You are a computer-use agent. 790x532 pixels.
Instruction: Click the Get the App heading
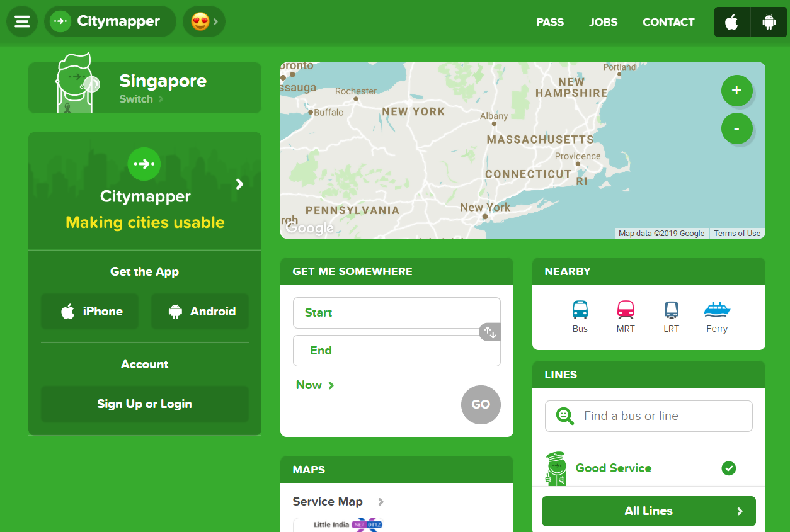145,272
